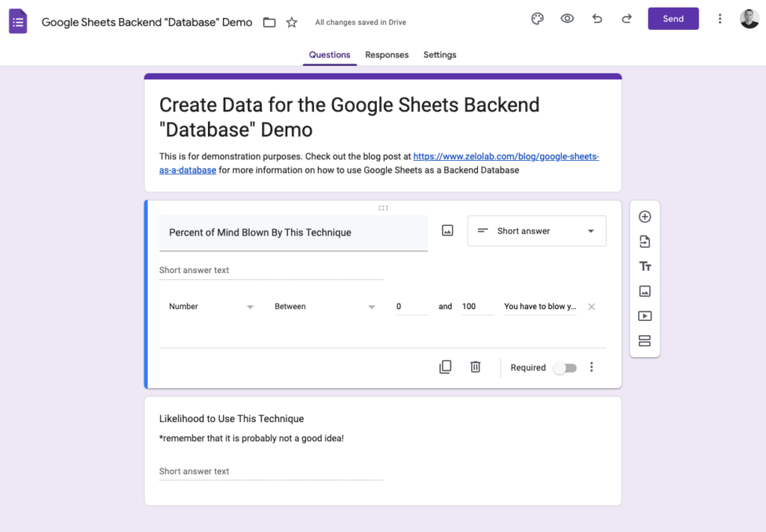Add a new section
The image size is (766, 532).
tap(645, 341)
